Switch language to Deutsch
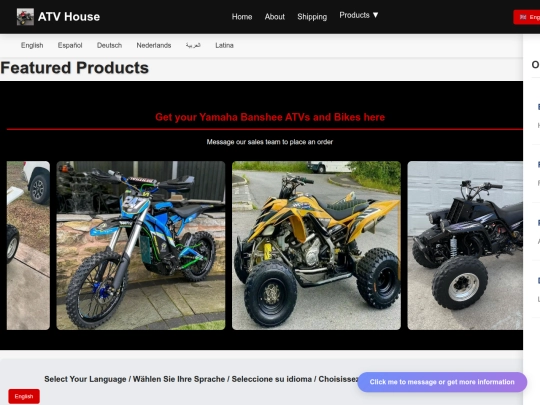 click(x=109, y=45)
